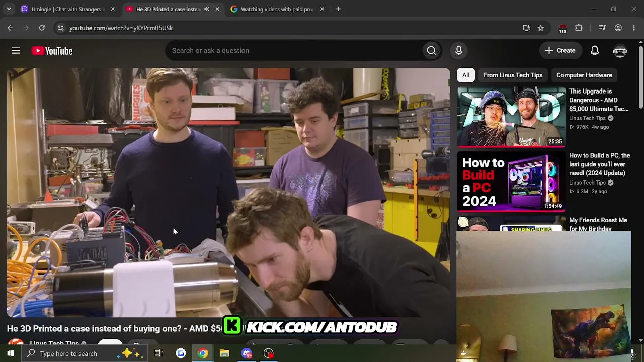Open YouTube notifications bell
The height and width of the screenshot is (362, 644).
pos(595,51)
